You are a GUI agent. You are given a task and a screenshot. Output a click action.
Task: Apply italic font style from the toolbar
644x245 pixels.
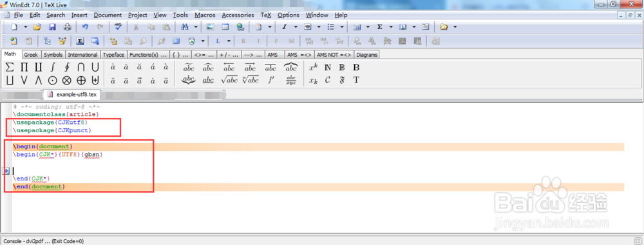pyautogui.click(x=284, y=27)
